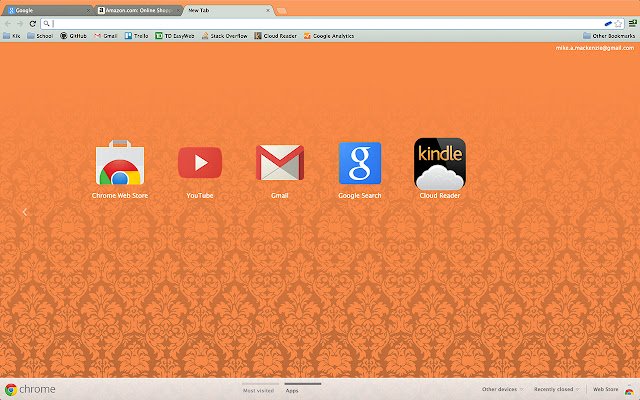
Task: Expand the Recently closed menu
Action: 556,389
